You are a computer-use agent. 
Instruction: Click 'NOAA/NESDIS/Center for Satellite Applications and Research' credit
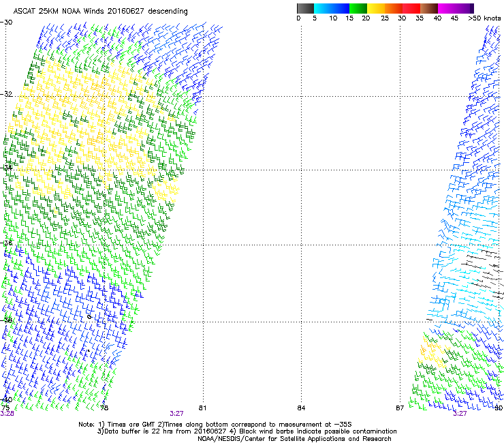pos(294,439)
